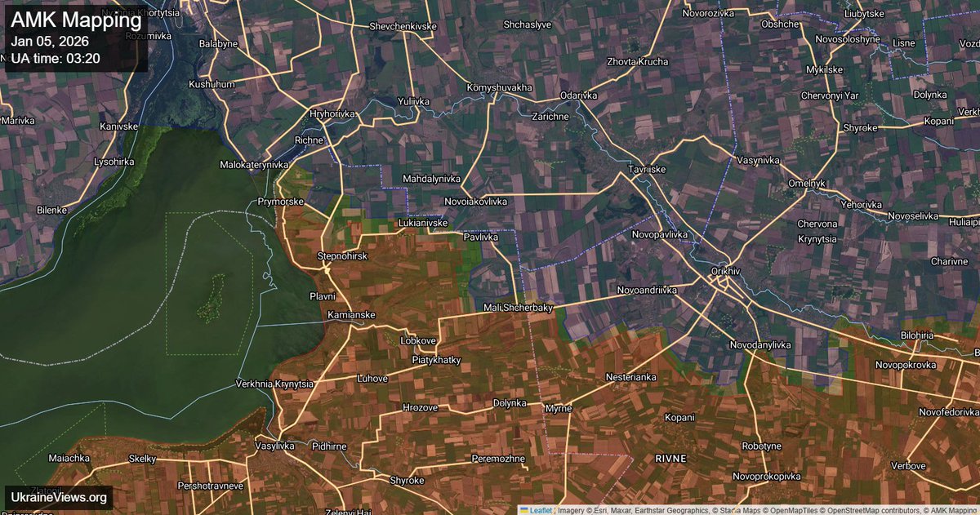Click the Komyshuvakha town label
Image resolution: width=980 pixels, height=515 pixels.
coord(499,87)
